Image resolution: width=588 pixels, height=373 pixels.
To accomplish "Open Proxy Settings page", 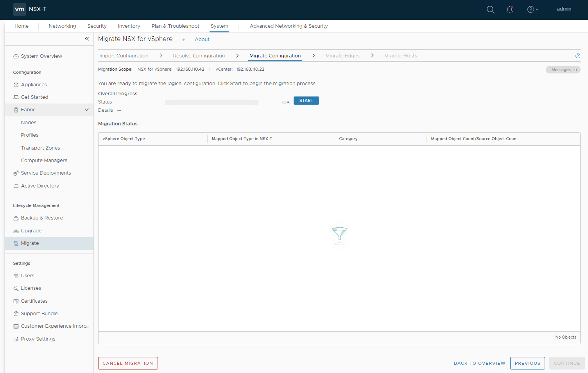I will [38, 339].
